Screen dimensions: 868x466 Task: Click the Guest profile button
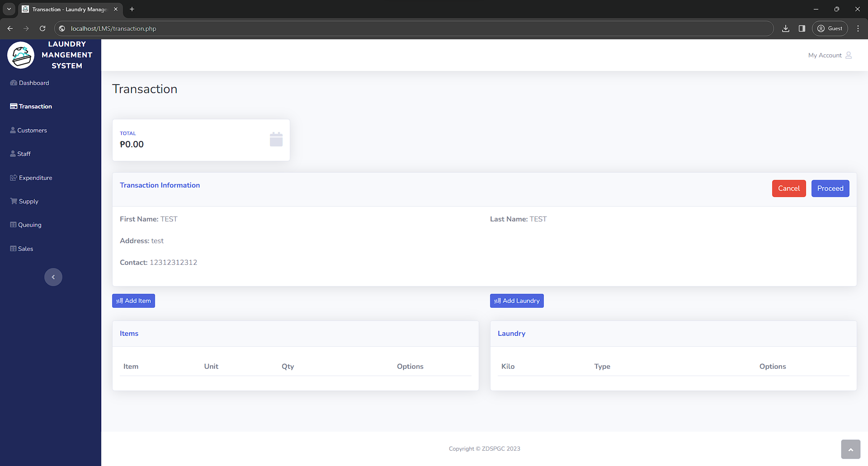coord(830,28)
